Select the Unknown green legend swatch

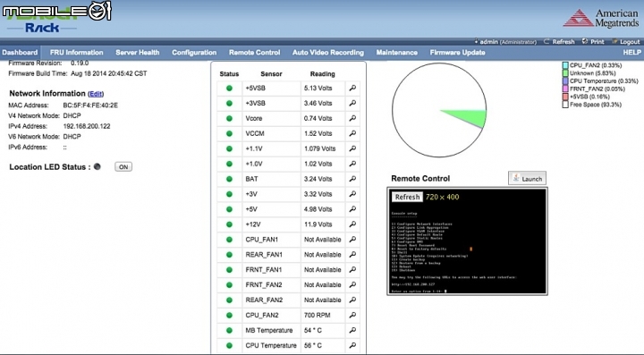click(x=565, y=73)
